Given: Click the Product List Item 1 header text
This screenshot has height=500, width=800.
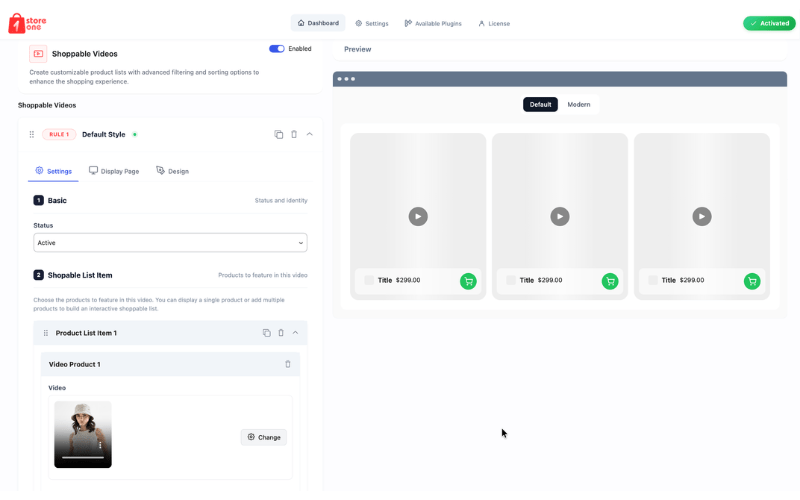Looking at the screenshot, I should click(86, 333).
